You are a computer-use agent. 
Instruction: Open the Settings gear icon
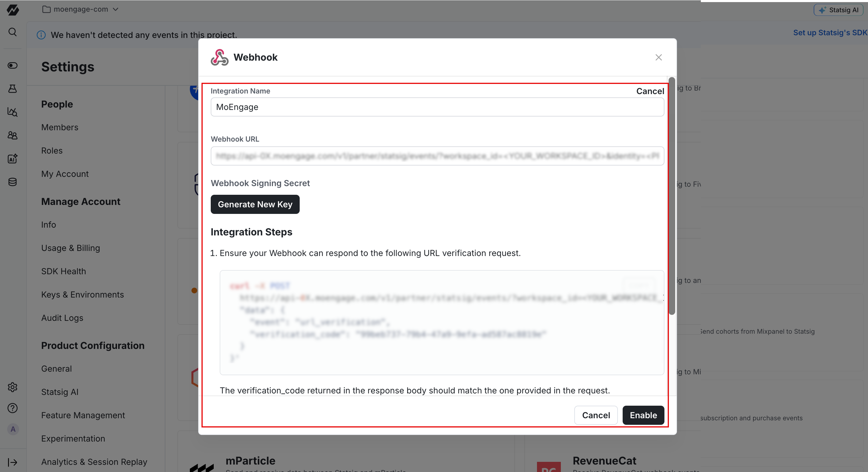[x=13, y=387]
